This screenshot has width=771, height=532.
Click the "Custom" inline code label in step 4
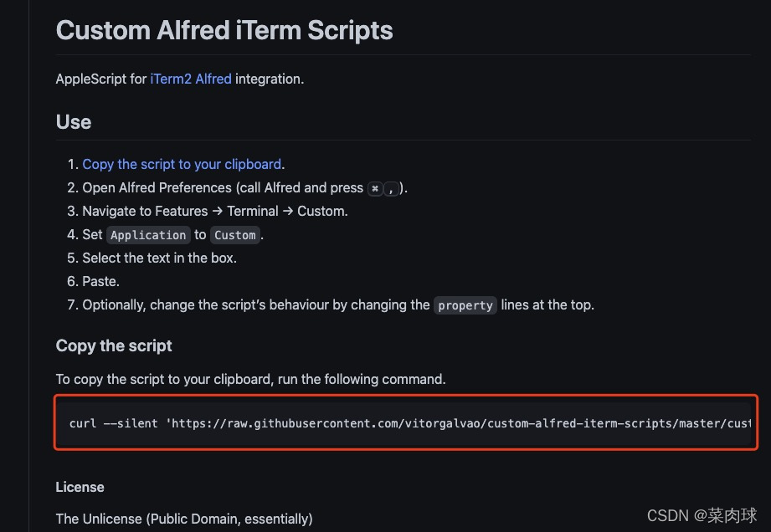tap(235, 235)
